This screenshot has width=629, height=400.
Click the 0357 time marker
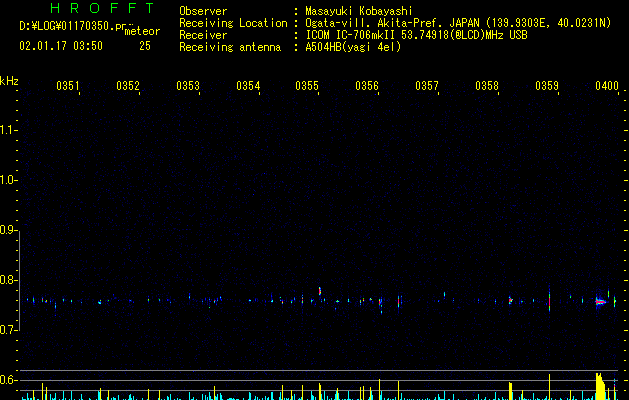coord(427,85)
